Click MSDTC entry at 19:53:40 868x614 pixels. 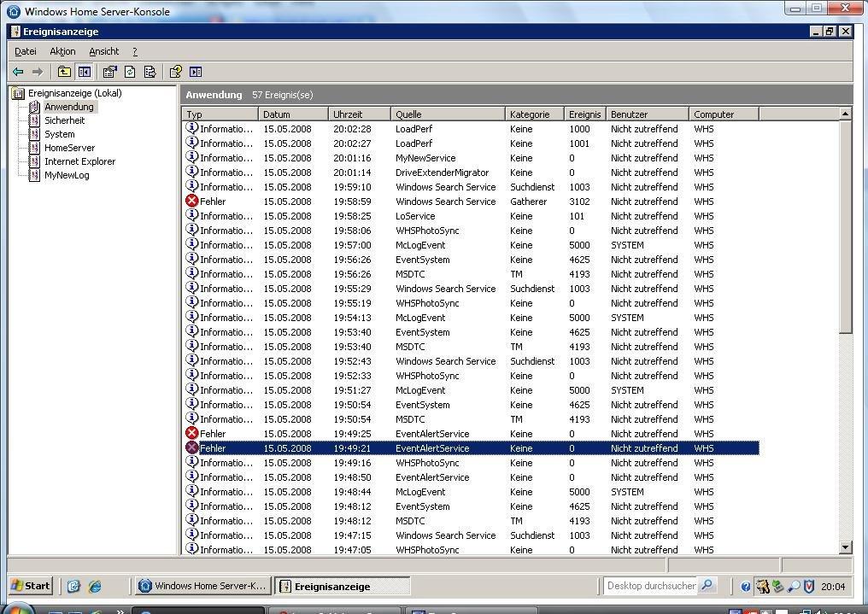(410, 347)
